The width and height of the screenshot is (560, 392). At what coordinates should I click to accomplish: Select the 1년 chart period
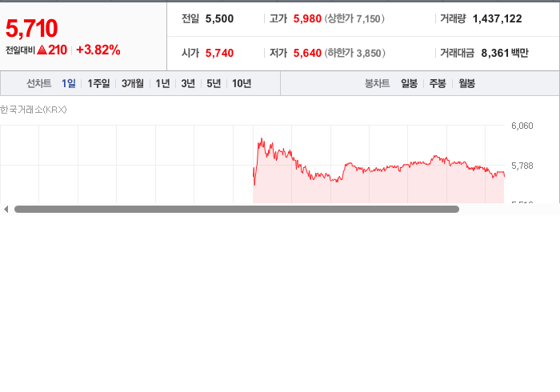[x=162, y=83]
